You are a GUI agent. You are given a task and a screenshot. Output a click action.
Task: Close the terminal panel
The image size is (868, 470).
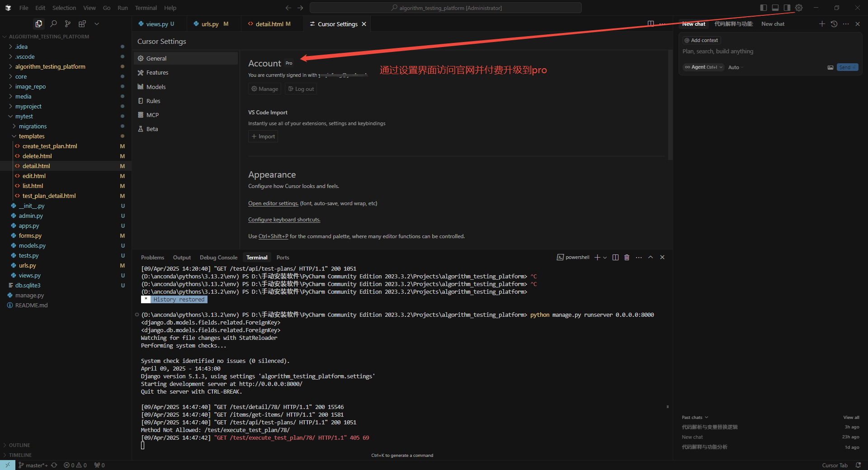point(662,257)
